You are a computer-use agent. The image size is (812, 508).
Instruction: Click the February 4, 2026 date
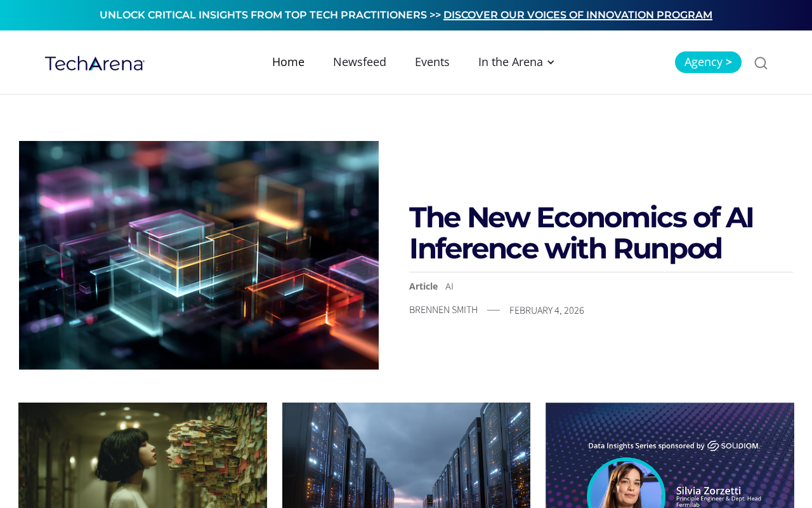pyautogui.click(x=547, y=311)
